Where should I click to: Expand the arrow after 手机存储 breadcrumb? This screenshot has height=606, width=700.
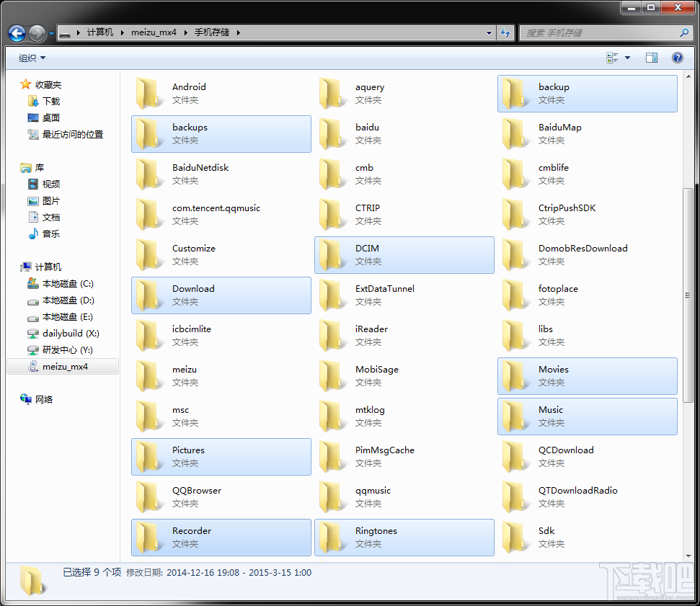pos(239,32)
